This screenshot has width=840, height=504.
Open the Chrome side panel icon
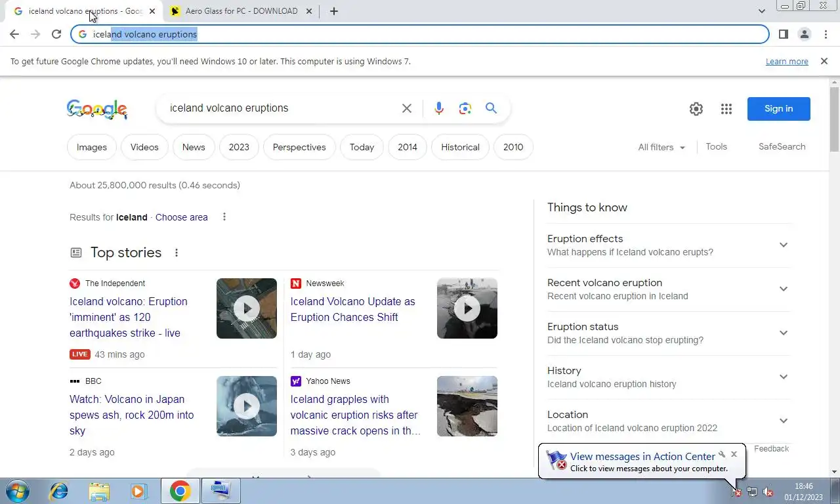783,34
